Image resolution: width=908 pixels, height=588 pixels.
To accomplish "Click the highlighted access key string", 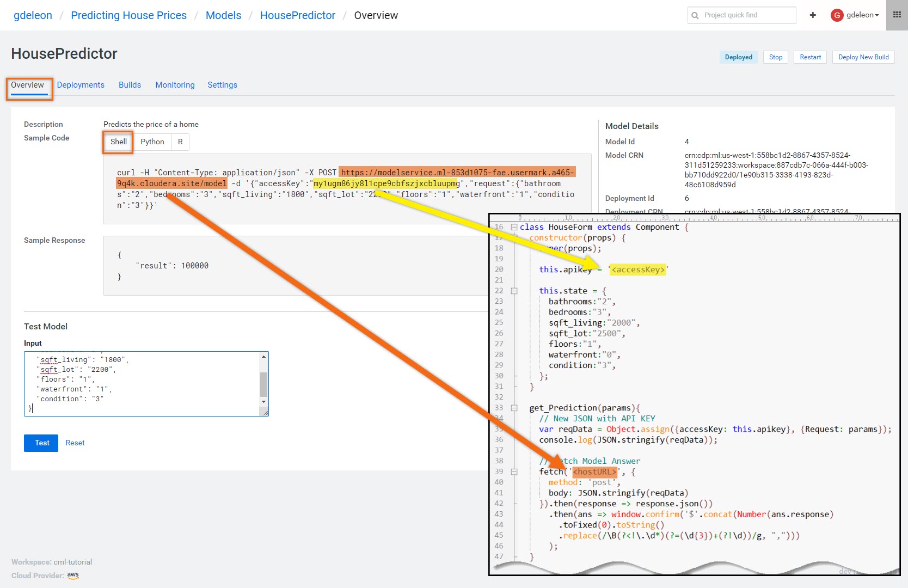I will click(386, 183).
